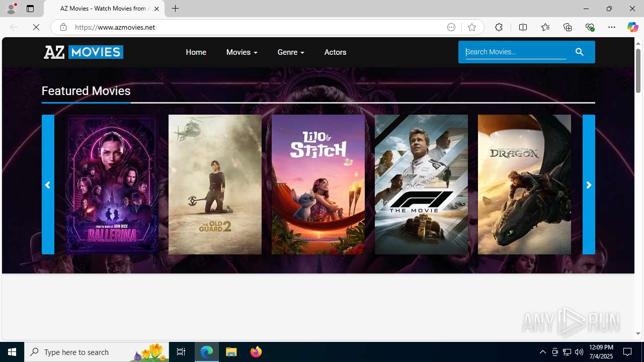The image size is (644, 362).
Task: Submit search with the magnifier icon
Action: coord(580,52)
